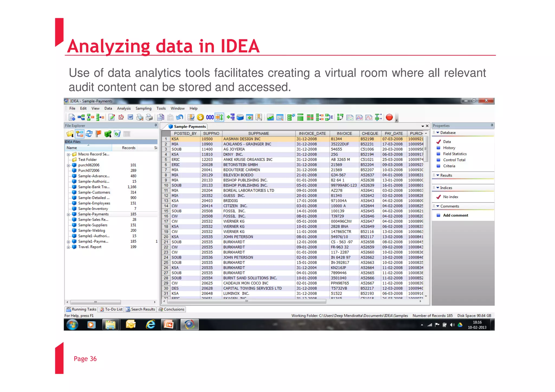
Task: Click the orange flag icon in File Explorer
Action: (98, 134)
